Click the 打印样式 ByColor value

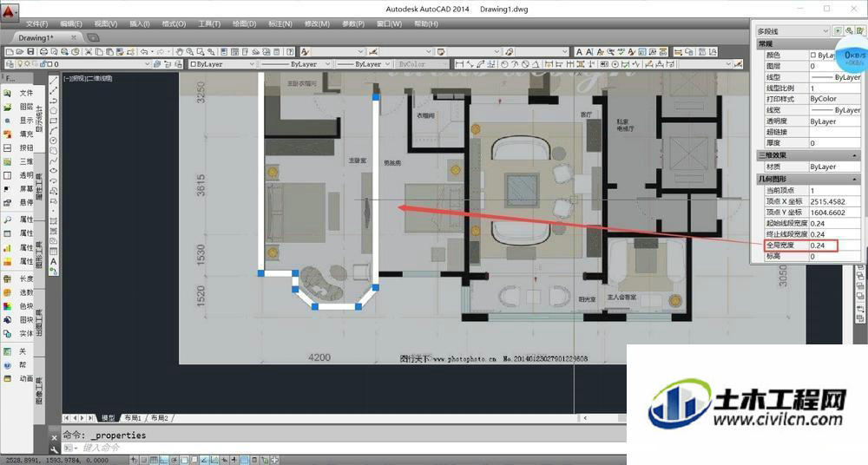(835, 99)
